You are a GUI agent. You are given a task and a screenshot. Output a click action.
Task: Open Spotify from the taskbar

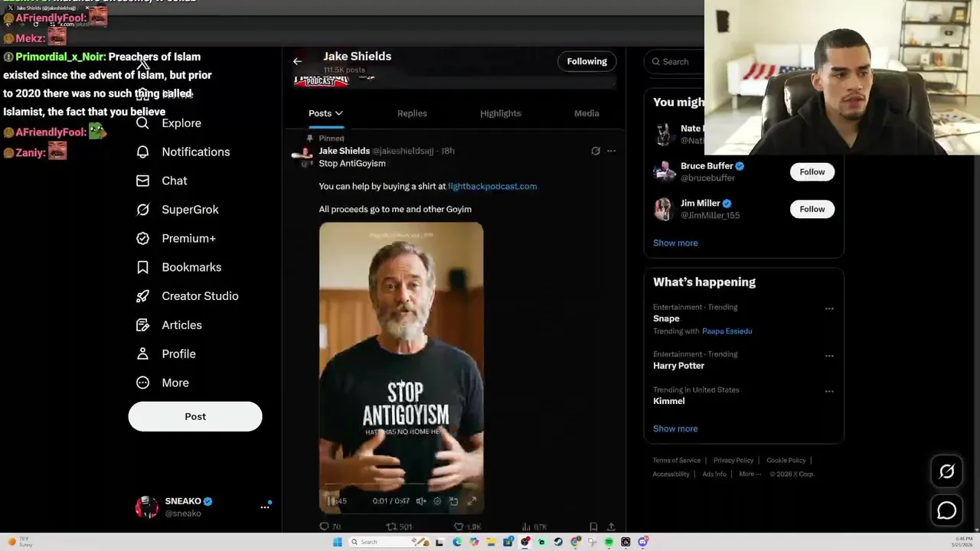pos(609,542)
